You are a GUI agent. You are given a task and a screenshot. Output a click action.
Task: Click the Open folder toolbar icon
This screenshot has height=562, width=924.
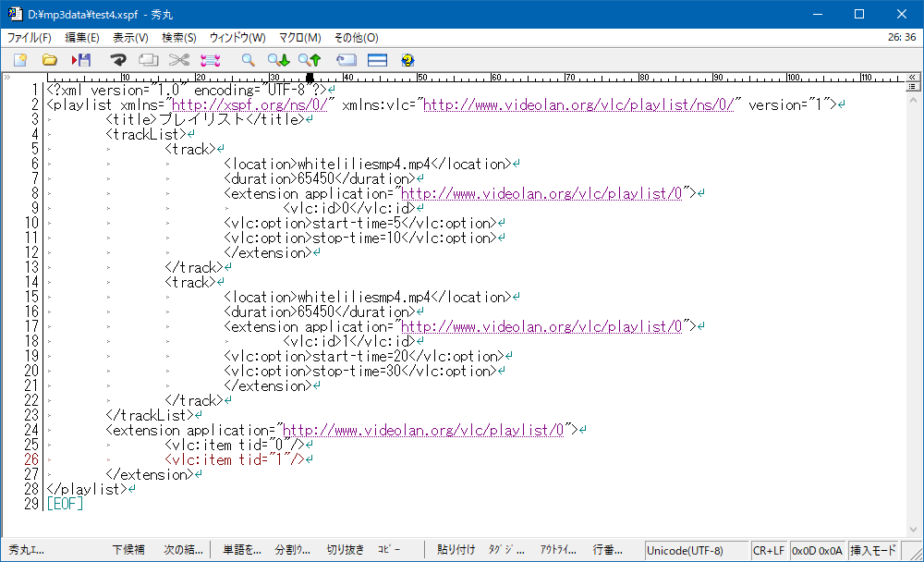pos(50,60)
